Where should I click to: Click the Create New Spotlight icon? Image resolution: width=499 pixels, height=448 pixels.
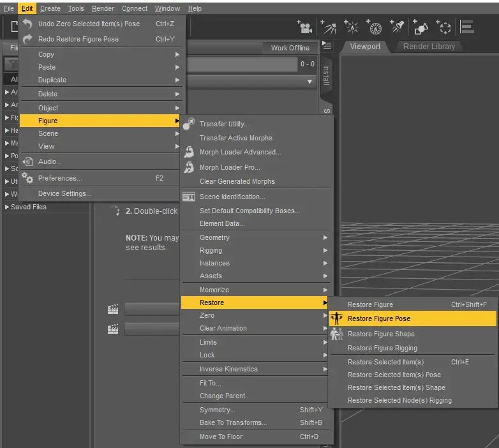coord(397,27)
